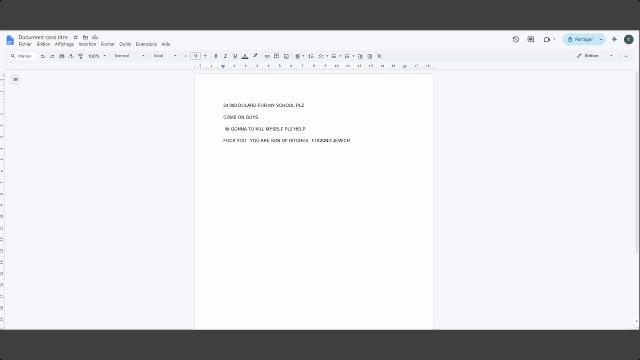Open the Extensions menu
Image resolution: width=640 pixels, height=360 pixels.
(x=146, y=44)
